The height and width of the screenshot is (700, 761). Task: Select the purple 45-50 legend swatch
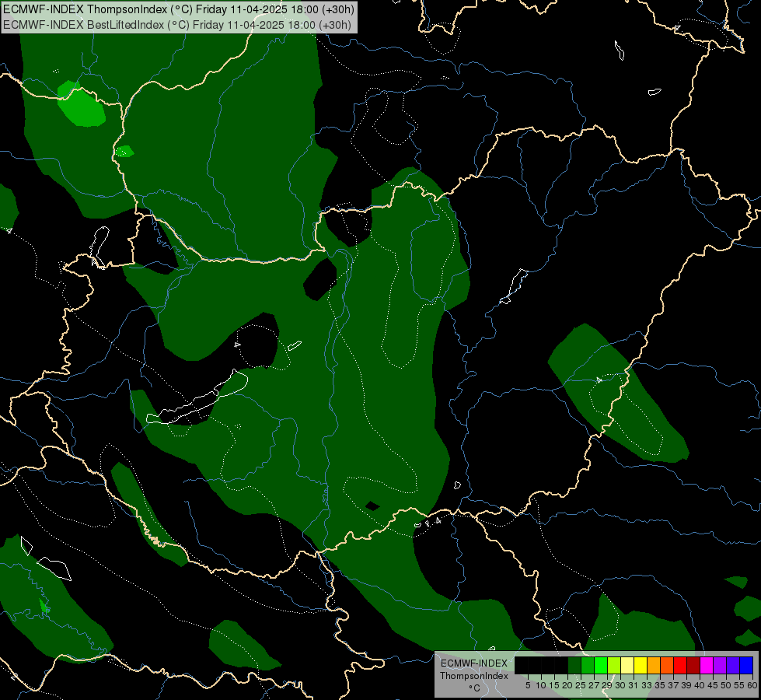pyautogui.click(x=720, y=665)
